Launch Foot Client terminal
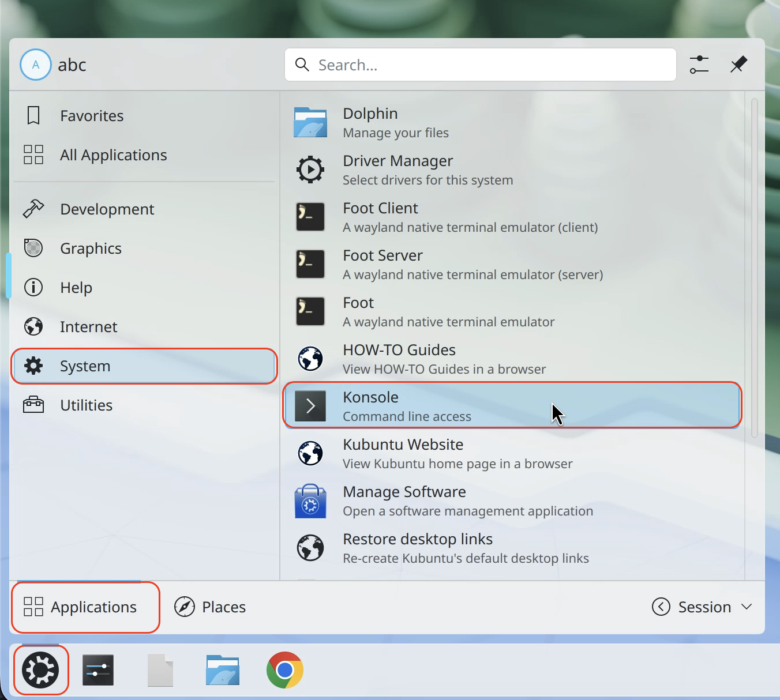Screen dimensions: 780x700 pos(512,217)
